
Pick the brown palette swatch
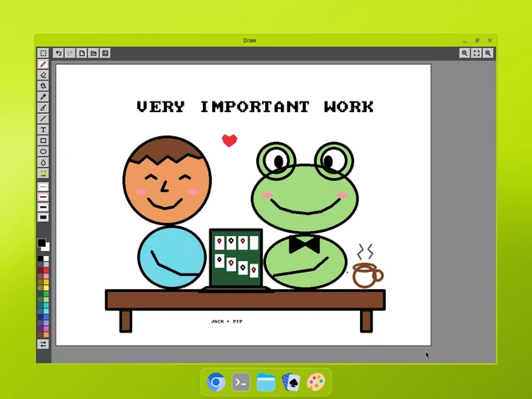(41, 334)
